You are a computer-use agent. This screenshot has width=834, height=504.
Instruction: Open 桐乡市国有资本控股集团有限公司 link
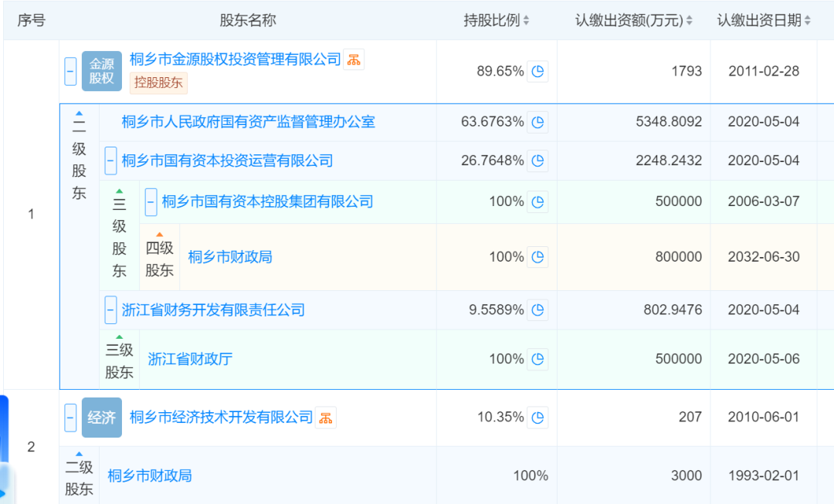coord(267,202)
